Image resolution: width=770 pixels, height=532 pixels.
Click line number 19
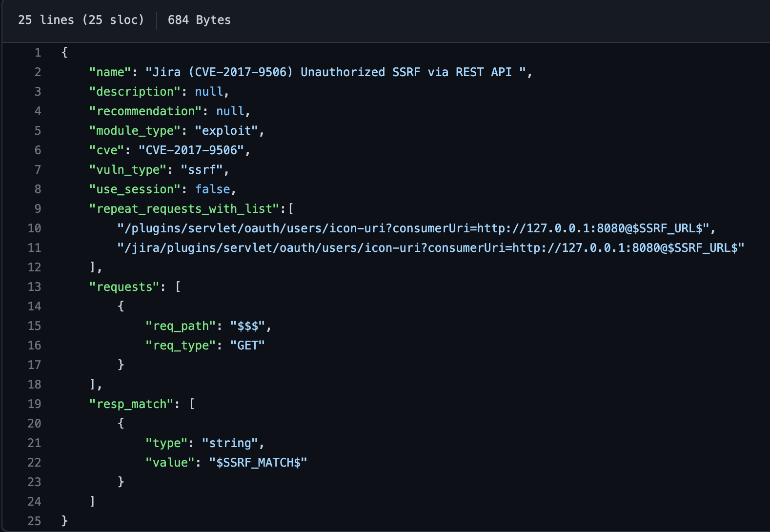(x=34, y=404)
